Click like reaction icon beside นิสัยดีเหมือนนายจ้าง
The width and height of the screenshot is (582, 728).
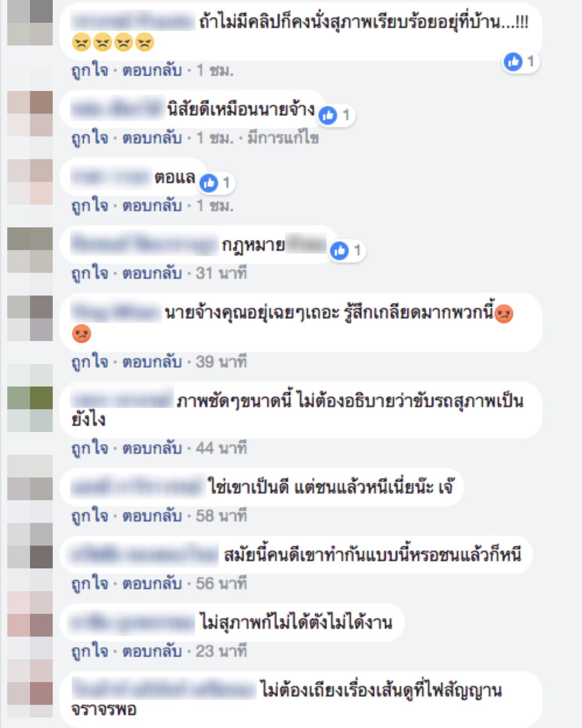pos(328,115)
